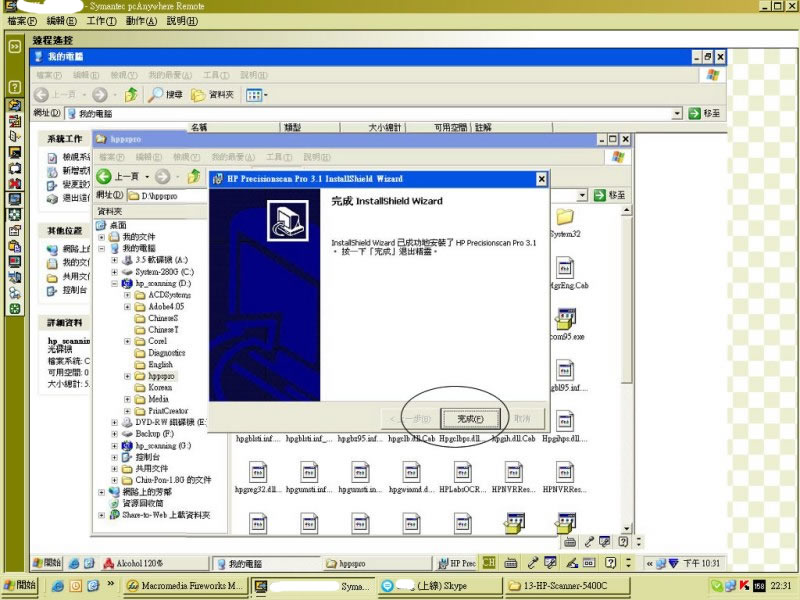Open Internet Explorer icon beside remote 開始 button
The width and height of the screenshot is (800, 600).
[x=74, y=563]
